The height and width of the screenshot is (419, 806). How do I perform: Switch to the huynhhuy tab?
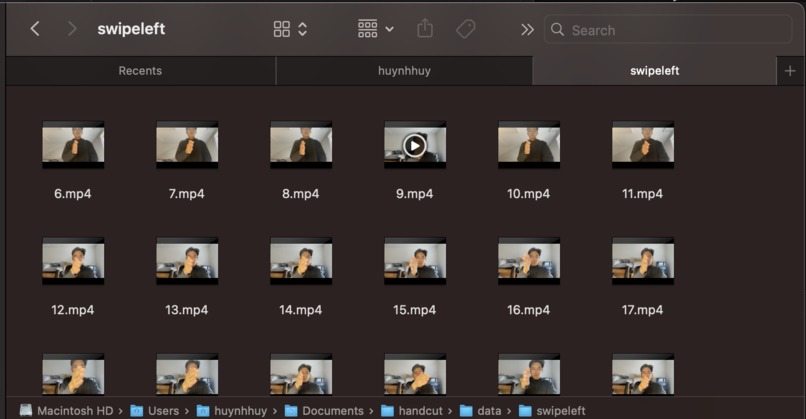pyautogui.click(x=404, y=71)
